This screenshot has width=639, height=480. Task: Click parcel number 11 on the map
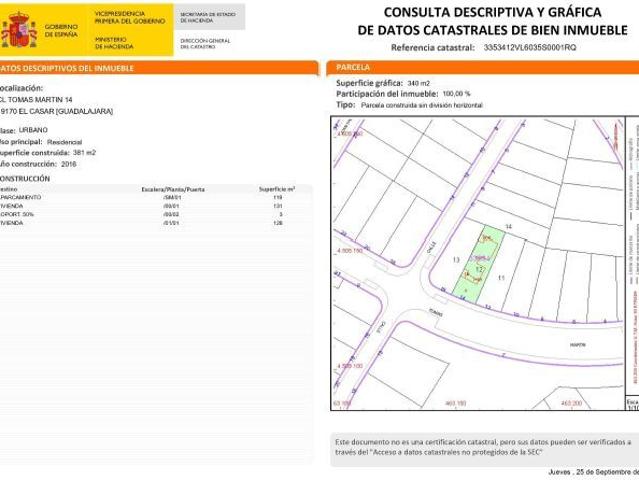pyautogui.click(x=501, y=278)
